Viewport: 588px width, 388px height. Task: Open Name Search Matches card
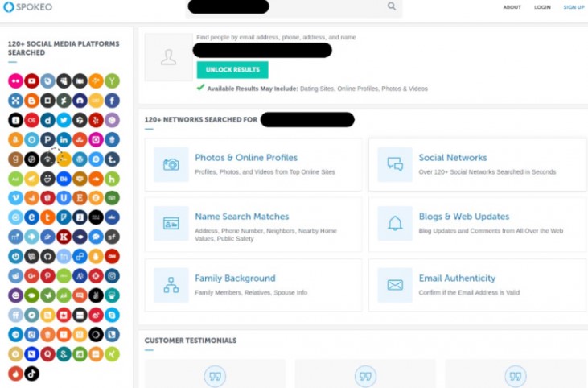(x=253, y=225)
